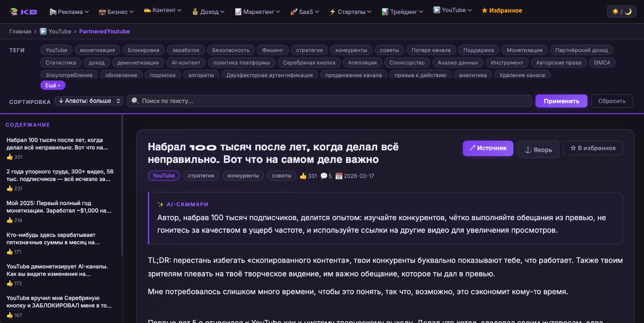Open the Источник source link button
This screenshot has width=644, height=323.
488,148
